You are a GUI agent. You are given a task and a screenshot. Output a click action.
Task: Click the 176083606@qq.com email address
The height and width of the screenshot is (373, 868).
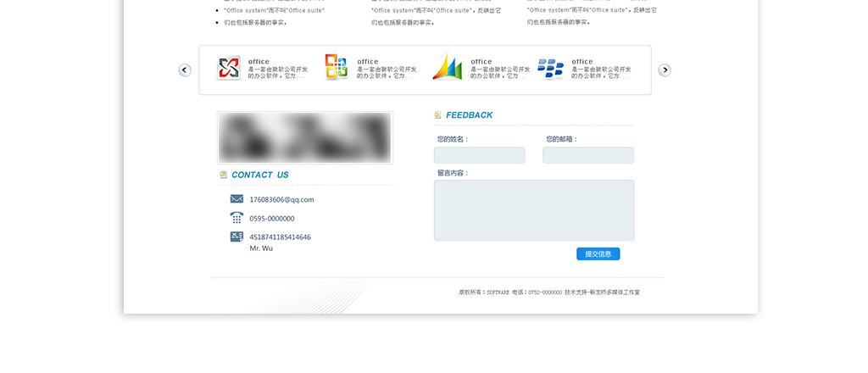pos(281,200)
